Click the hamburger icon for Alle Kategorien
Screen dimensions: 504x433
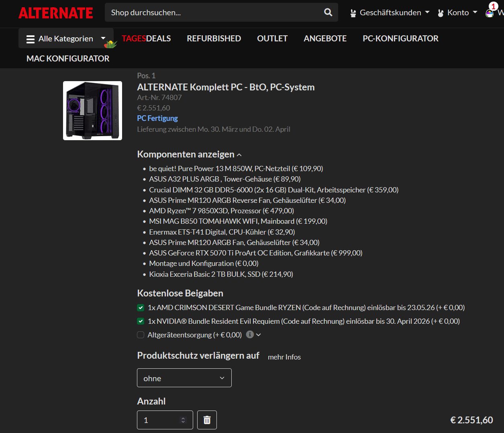[31, 39]
